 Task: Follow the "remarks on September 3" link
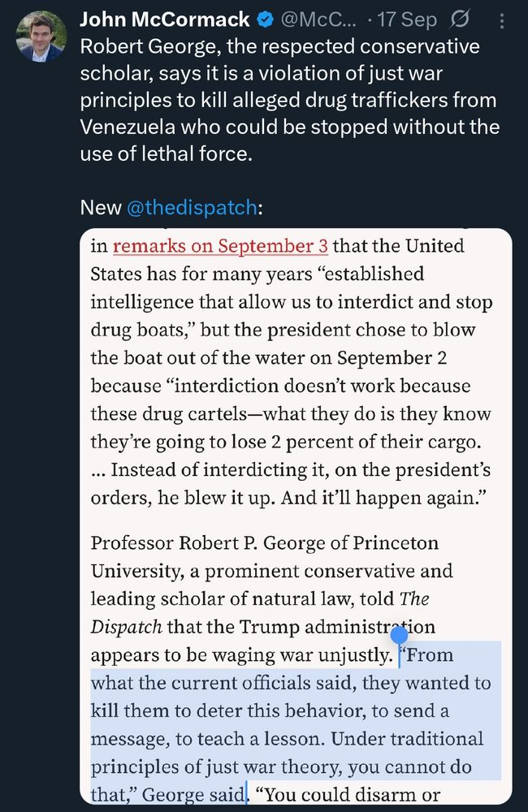click(x=221, y=245)
